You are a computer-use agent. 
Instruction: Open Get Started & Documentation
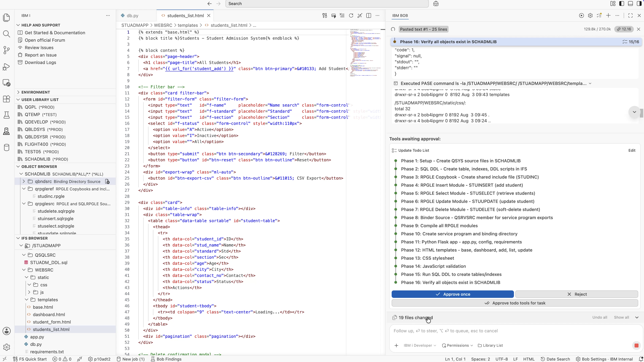(55, 32)
